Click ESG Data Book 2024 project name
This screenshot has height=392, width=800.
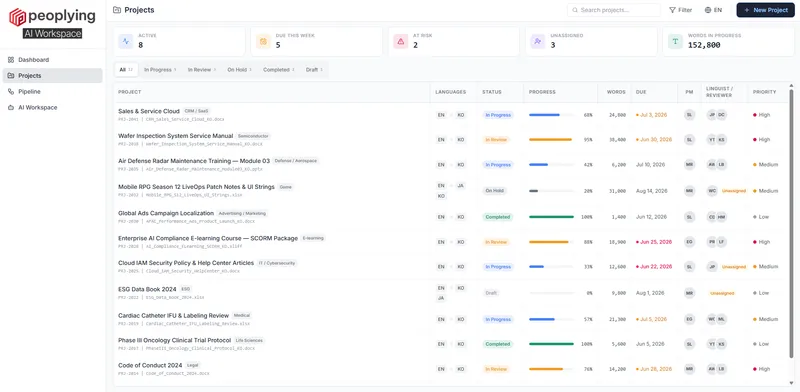tap(147, 289)
